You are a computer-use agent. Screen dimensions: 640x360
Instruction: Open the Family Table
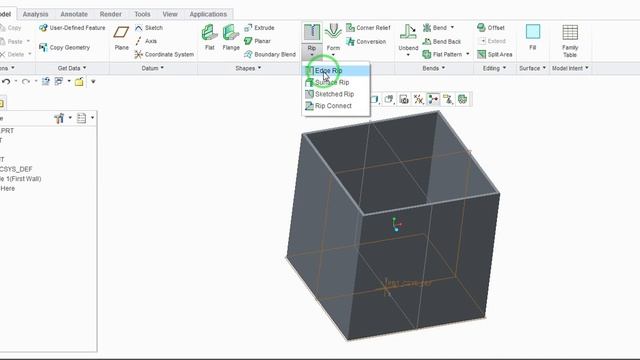570,33
